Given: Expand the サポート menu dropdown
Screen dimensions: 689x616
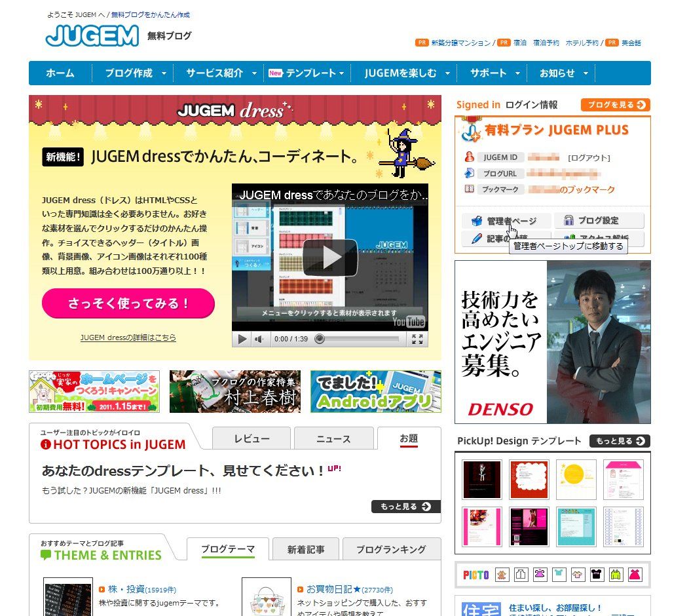Looking at the screenshot, I should (517, 73).
